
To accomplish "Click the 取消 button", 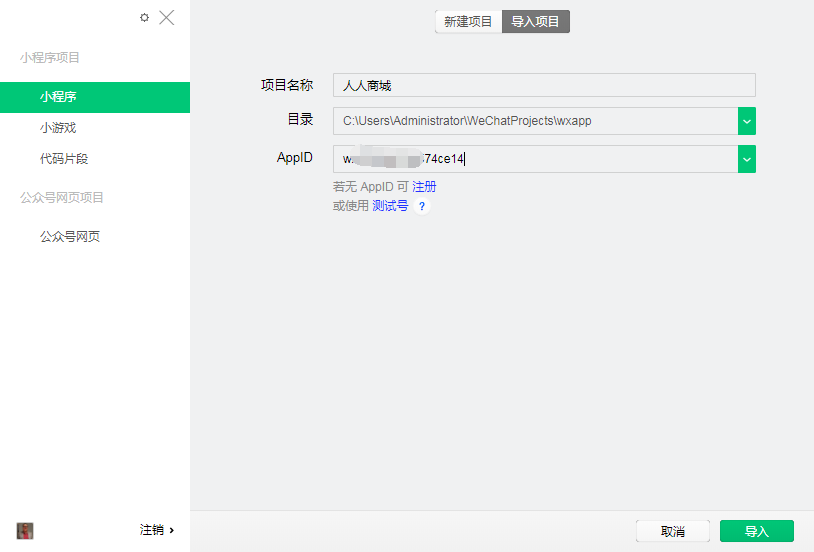I will pos(673,531).
